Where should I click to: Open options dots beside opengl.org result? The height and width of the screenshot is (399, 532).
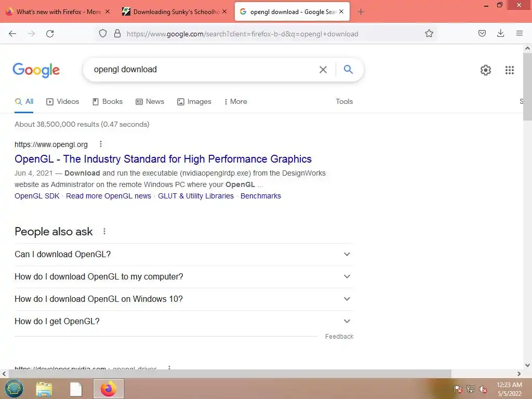click(101, 144)
